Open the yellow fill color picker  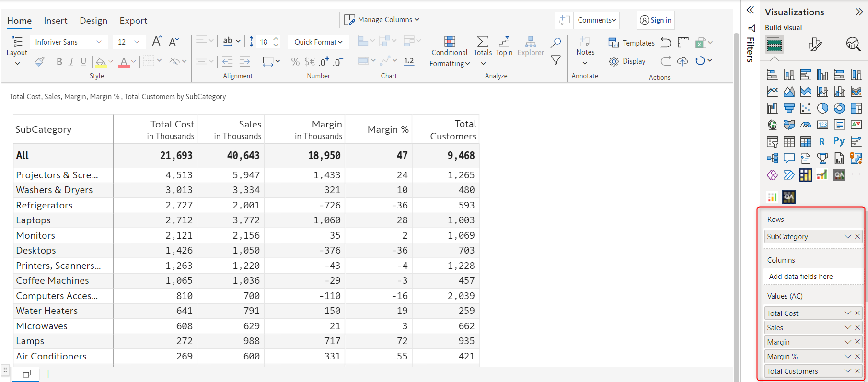[101, 61]
